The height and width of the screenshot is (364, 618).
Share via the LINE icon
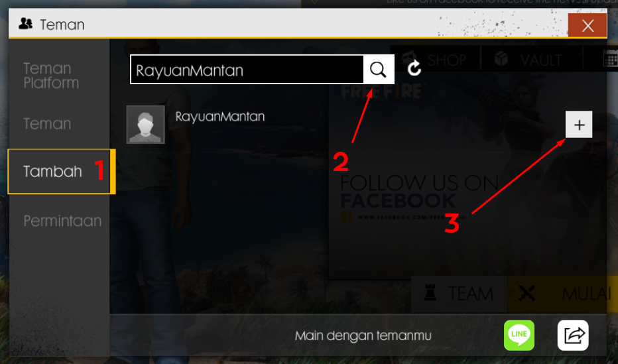coord(519,335)
